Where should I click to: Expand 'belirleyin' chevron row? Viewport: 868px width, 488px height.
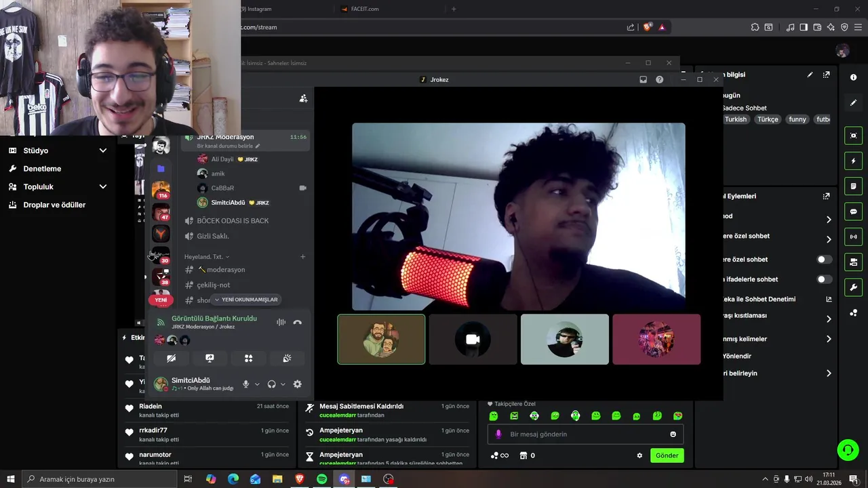click(829, 373)
